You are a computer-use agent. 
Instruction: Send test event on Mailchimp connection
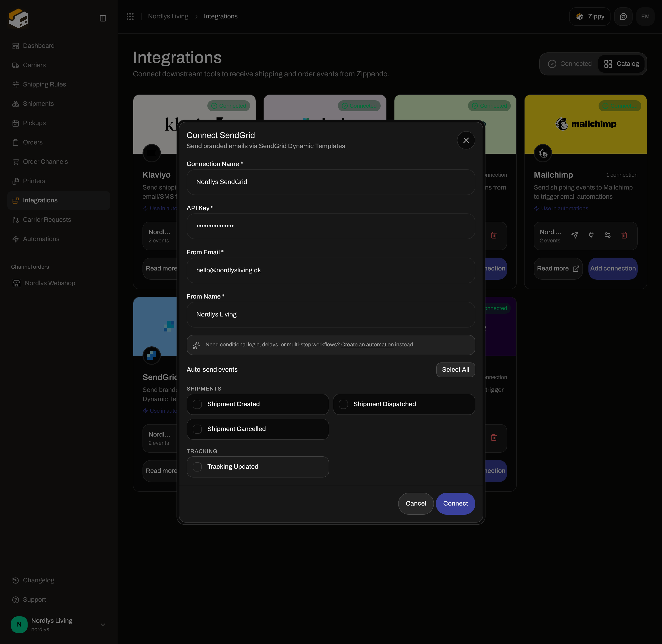point(574,235)
